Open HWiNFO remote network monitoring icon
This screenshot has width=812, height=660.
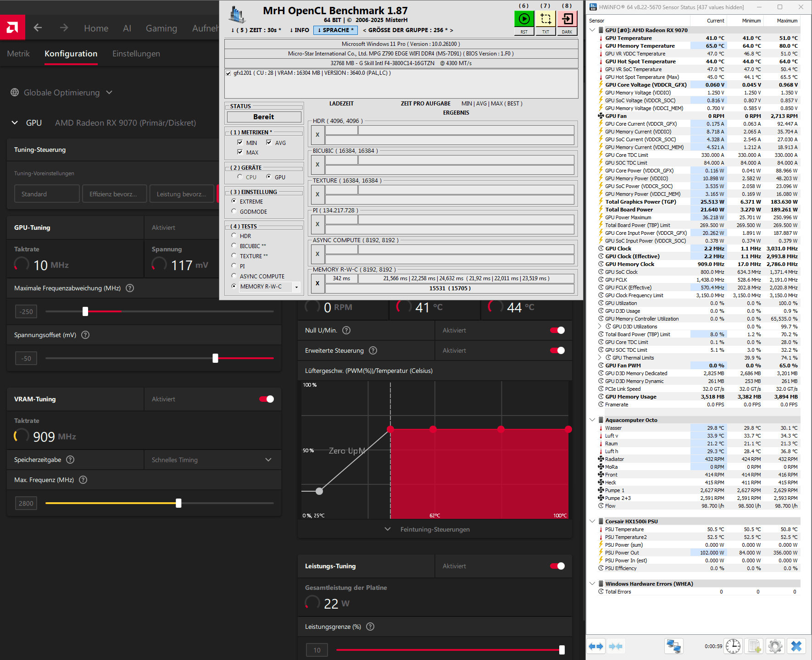click(673, 646)
